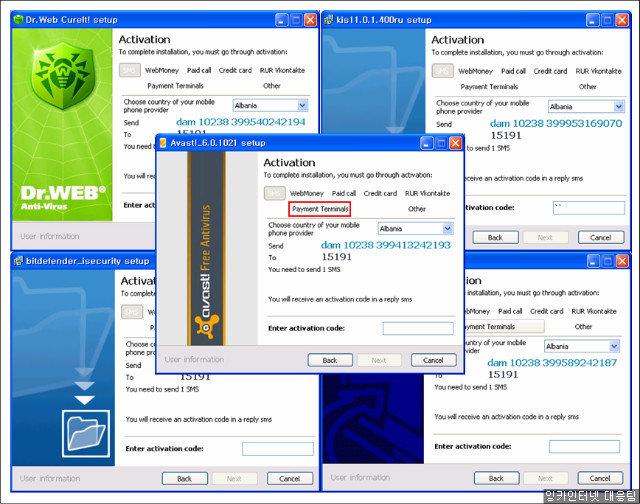Image resolution: width=640 pixels, height=504 pixels.
Task: Click the Dr.Web spider shield logo
Action: (62, 77)
